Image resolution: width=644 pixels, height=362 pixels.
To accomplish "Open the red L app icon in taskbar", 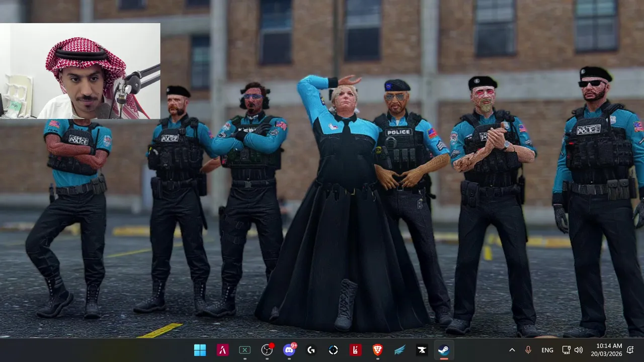I will click(x=355, y=350).
